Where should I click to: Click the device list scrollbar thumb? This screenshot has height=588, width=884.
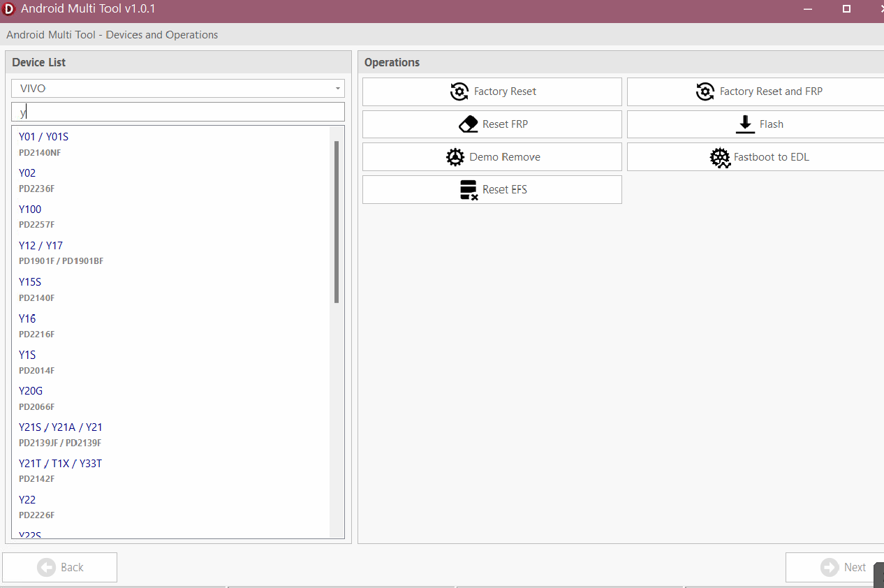(x=337, y=221)
